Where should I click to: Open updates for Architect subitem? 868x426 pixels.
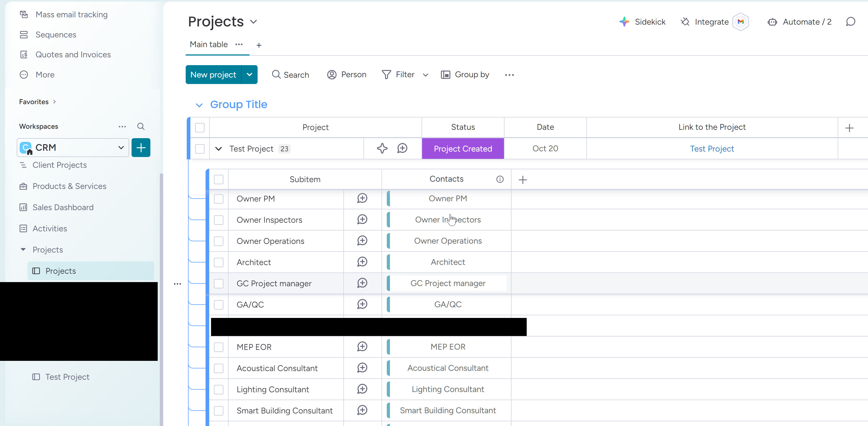point(362,262)
